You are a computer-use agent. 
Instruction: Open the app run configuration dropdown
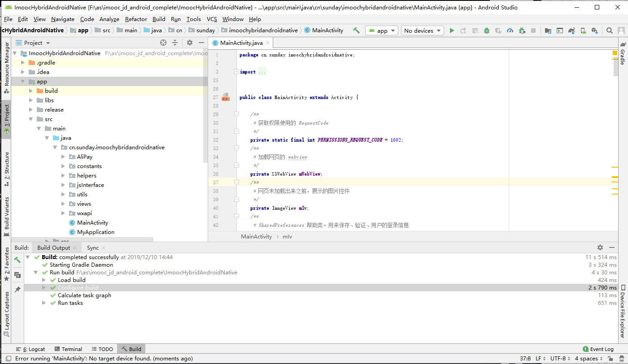tap(382, 30)
